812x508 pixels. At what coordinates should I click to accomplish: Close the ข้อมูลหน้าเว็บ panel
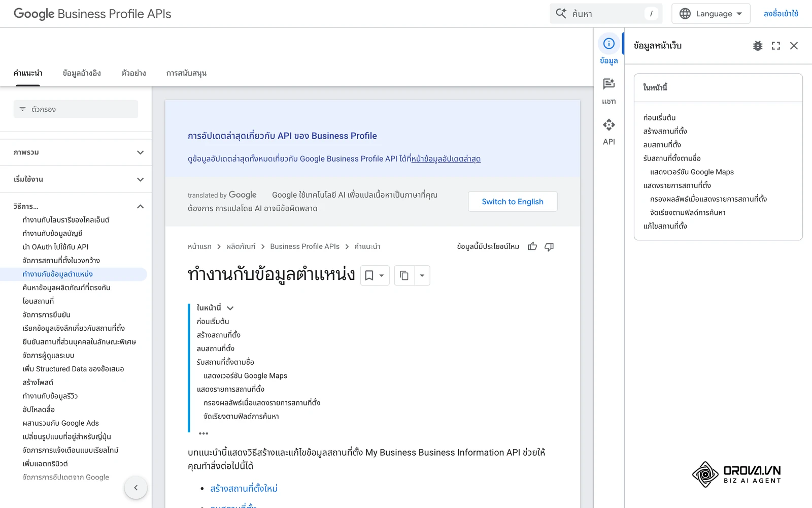click(x=794, y=46)
